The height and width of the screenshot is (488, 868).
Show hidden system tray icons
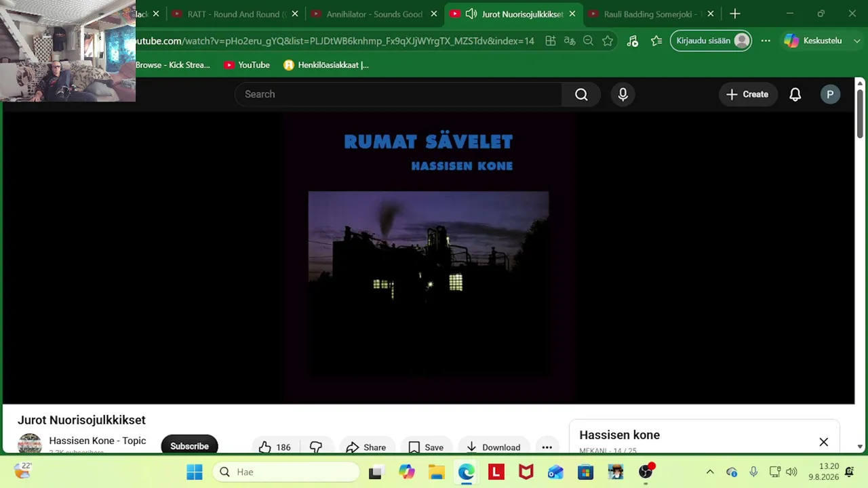(710, 472)
